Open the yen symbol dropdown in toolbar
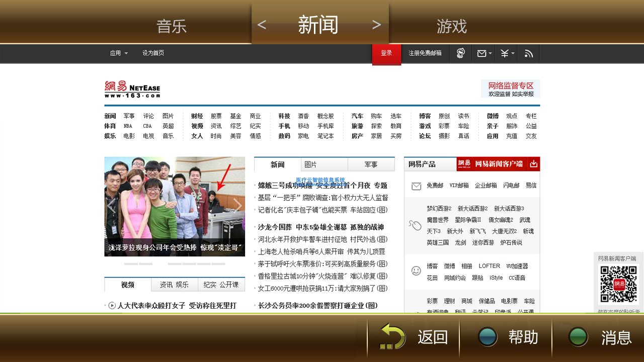Screen dimensions: 644x362 (507, 53)
